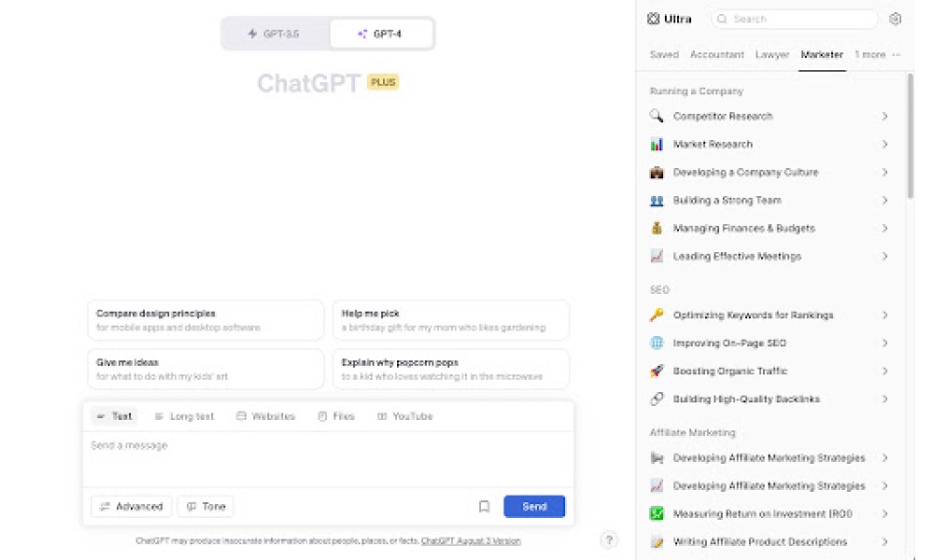Click the bookmark icon beside Send

click(484, 507)
